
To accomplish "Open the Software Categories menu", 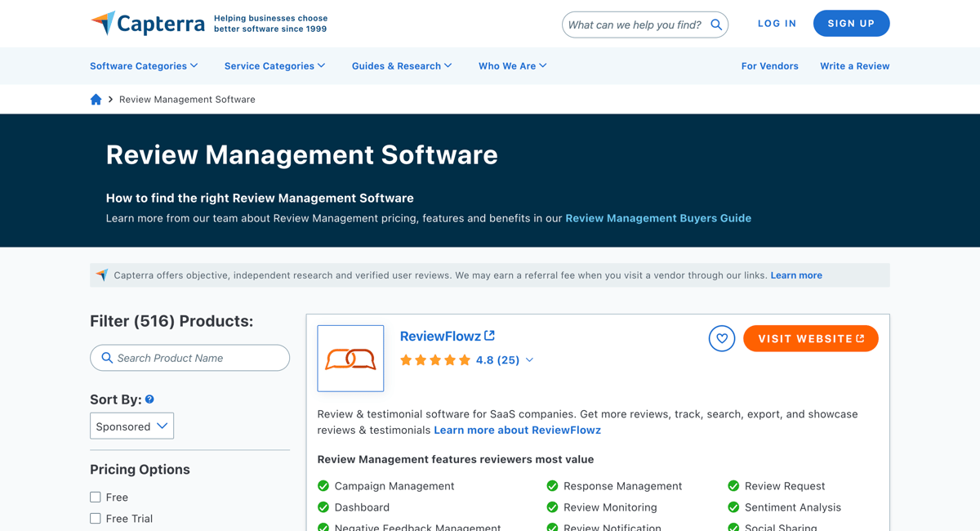I will point(144,66).
